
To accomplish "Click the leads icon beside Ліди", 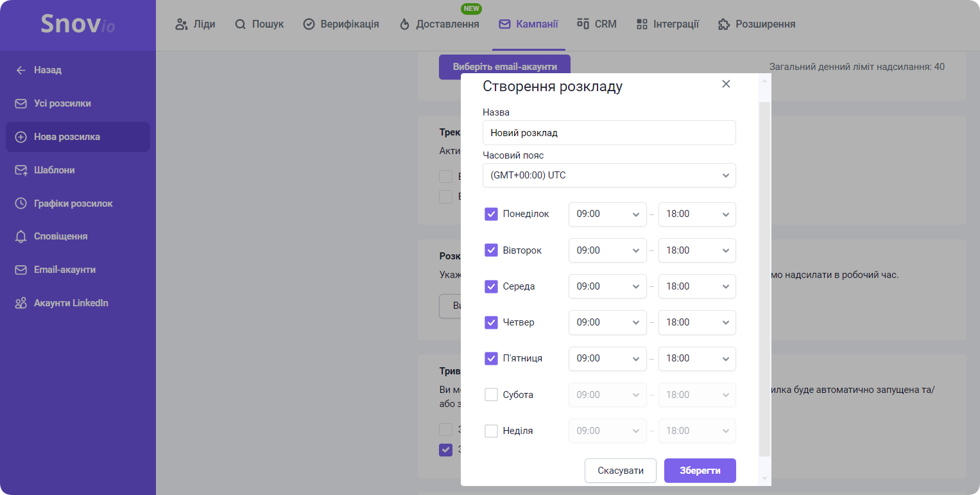I will (x=182, y=24).
